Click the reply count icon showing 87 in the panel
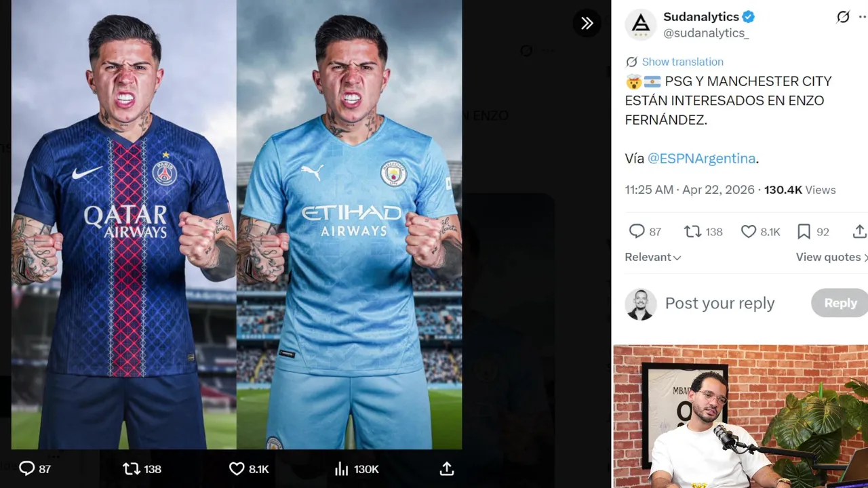The height and width of the screenshot is (488, 868). tap(637, 232)
